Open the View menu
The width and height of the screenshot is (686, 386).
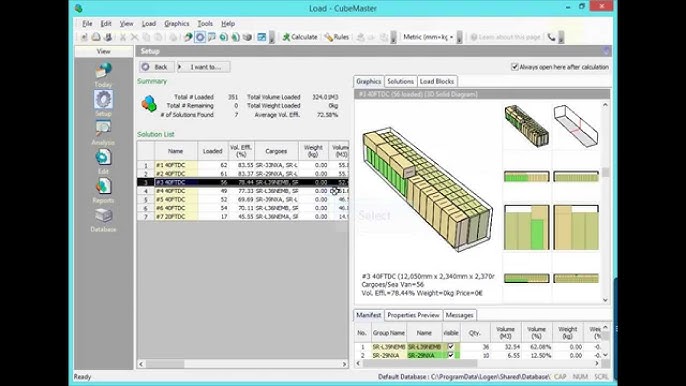(126, 24)
